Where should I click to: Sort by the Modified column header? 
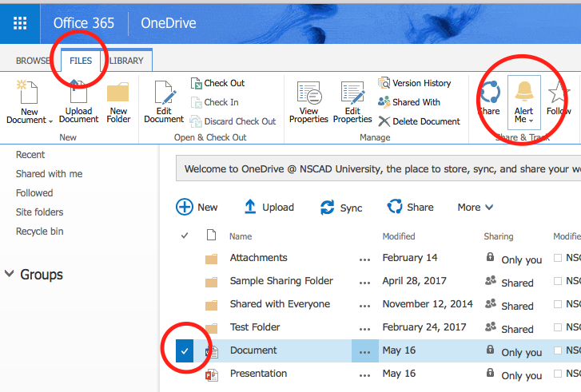(x=399, y=236)
